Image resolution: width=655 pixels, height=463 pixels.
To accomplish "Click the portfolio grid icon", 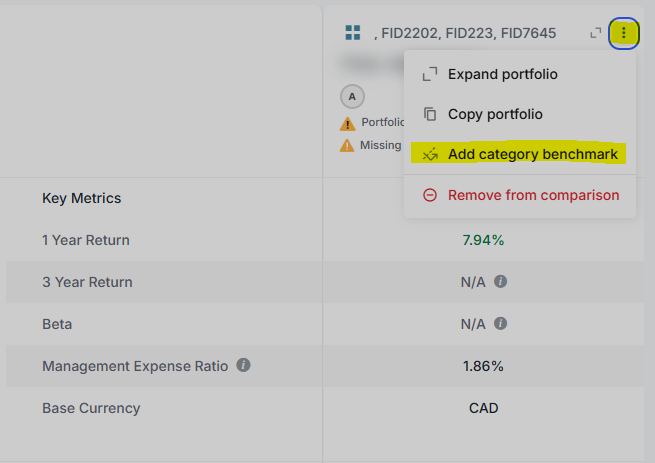I will (x=352, y=33).
